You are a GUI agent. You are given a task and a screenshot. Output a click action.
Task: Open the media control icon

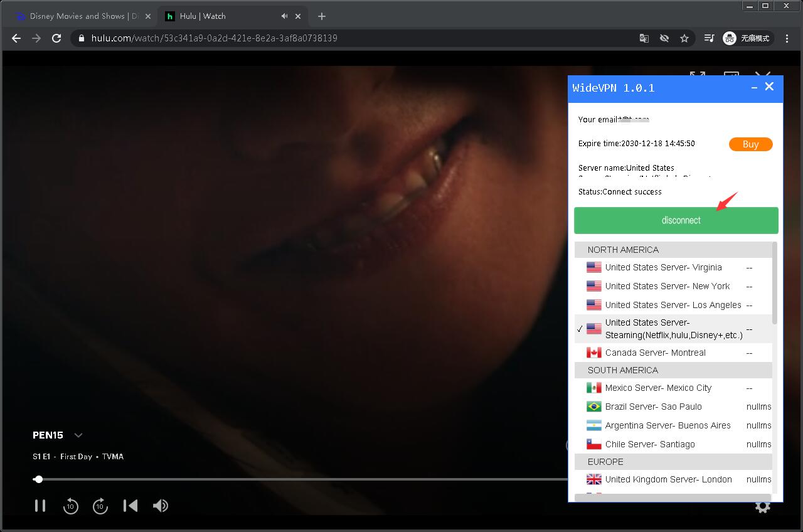pos(710,38)
